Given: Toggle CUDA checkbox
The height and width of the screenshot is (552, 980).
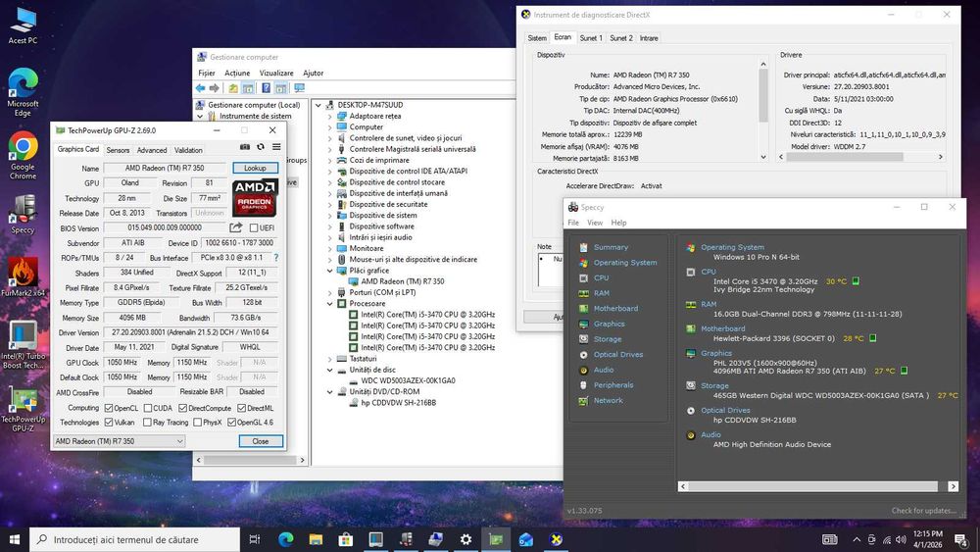Looking at the screenshot, I should tap(148, 408).
